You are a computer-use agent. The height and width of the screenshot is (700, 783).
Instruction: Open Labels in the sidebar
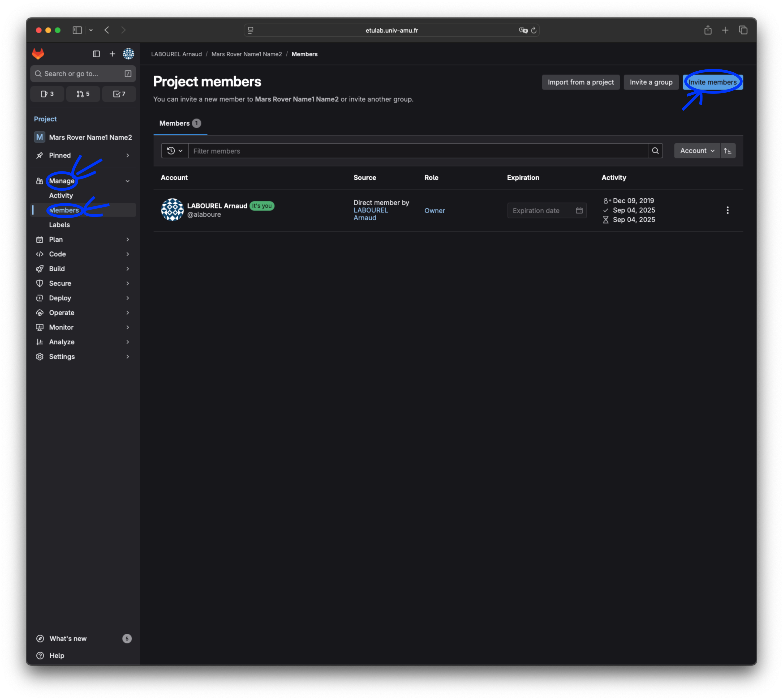coord(60,225)
